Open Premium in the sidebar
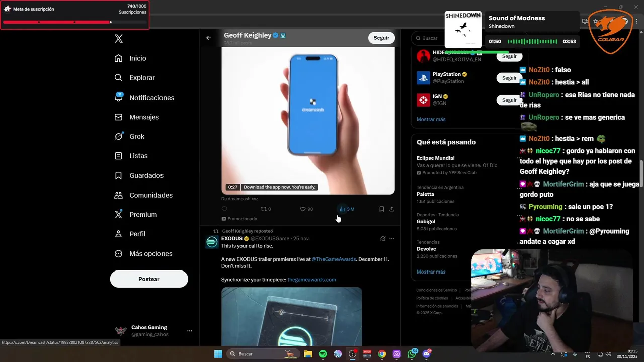 pos(135,214)
